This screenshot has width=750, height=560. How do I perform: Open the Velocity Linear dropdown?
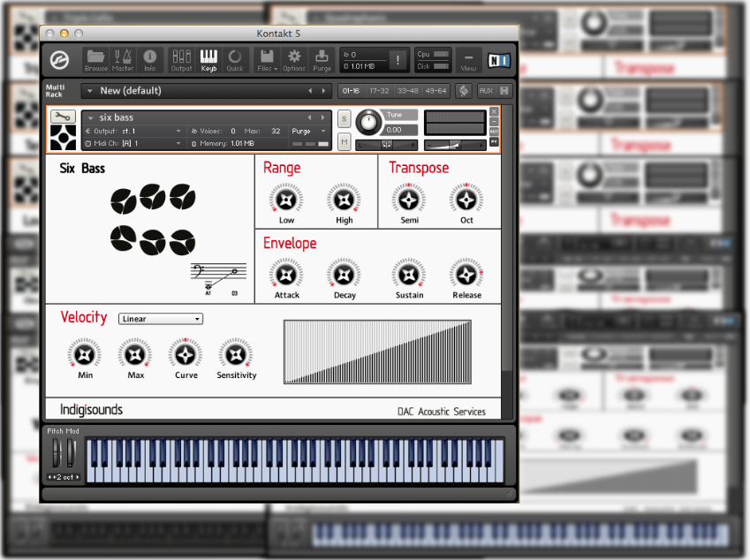(x=160, y=319)
